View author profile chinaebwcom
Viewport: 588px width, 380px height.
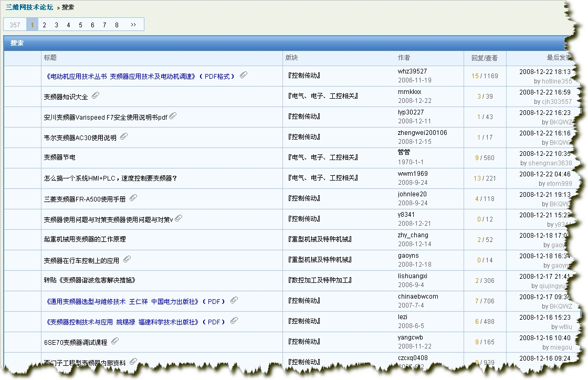click(x=418, y=297)
